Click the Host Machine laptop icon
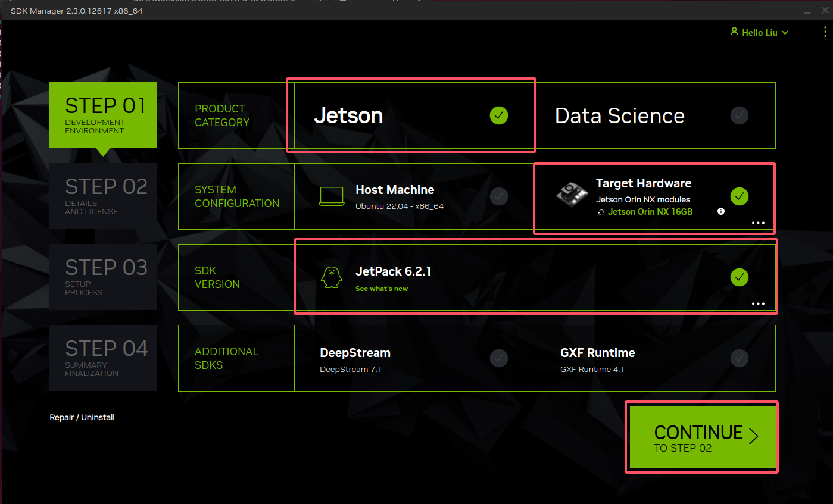This screenshot has width=833, height=504. pyautogui.click(x=332, y=196)
